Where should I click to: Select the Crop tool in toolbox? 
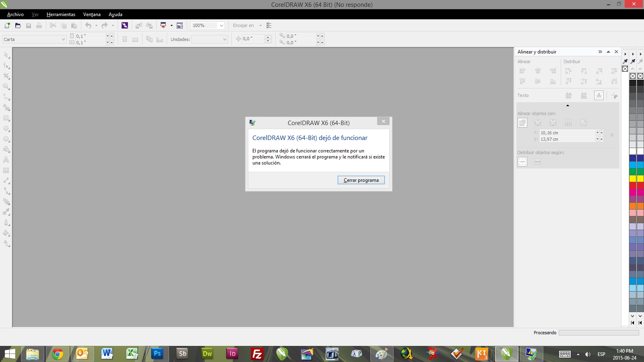(x=6, y=76)
